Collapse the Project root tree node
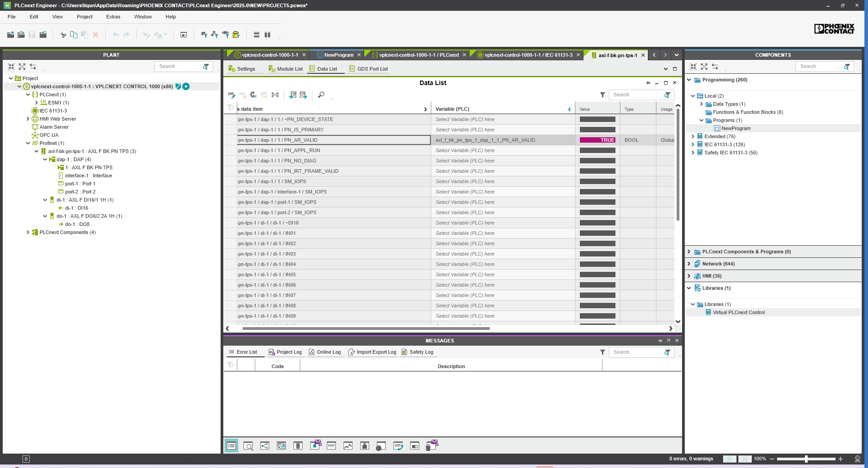 11,78
